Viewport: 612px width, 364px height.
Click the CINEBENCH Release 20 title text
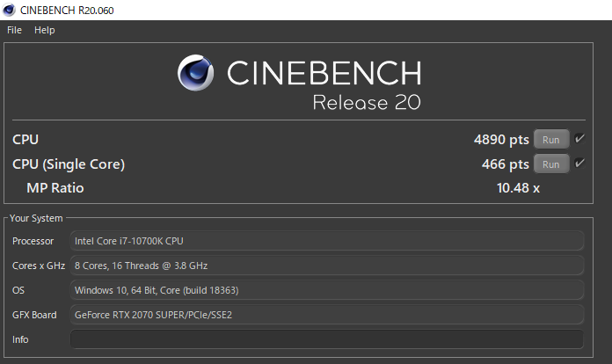(324, 85)
